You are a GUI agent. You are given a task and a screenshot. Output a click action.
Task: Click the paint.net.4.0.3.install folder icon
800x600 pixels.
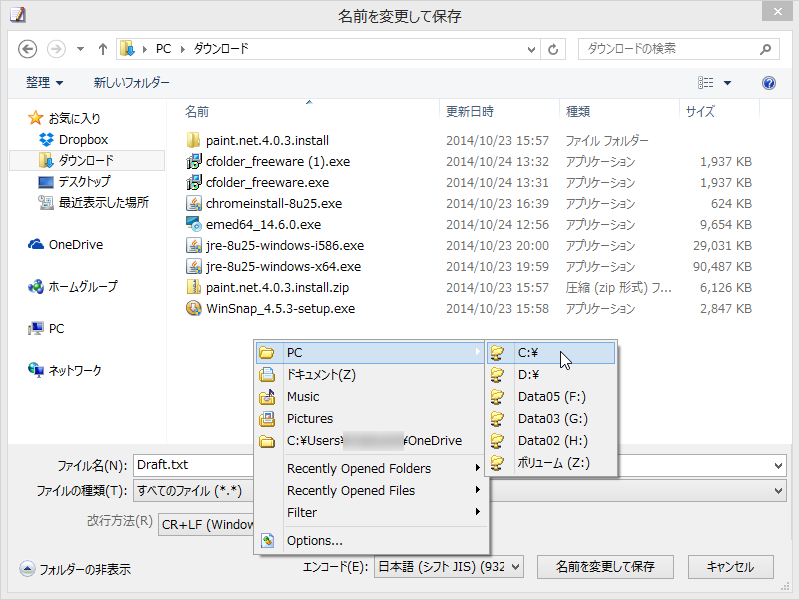pos(193,140)
